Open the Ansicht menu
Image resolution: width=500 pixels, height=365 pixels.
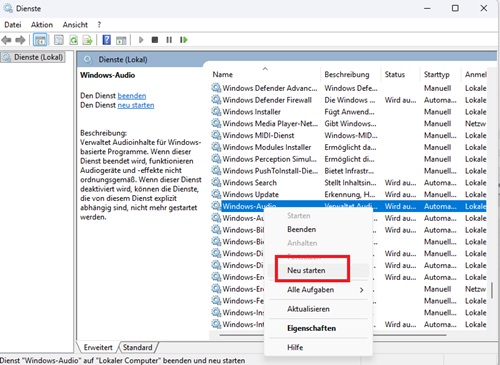tap(75, 25)
